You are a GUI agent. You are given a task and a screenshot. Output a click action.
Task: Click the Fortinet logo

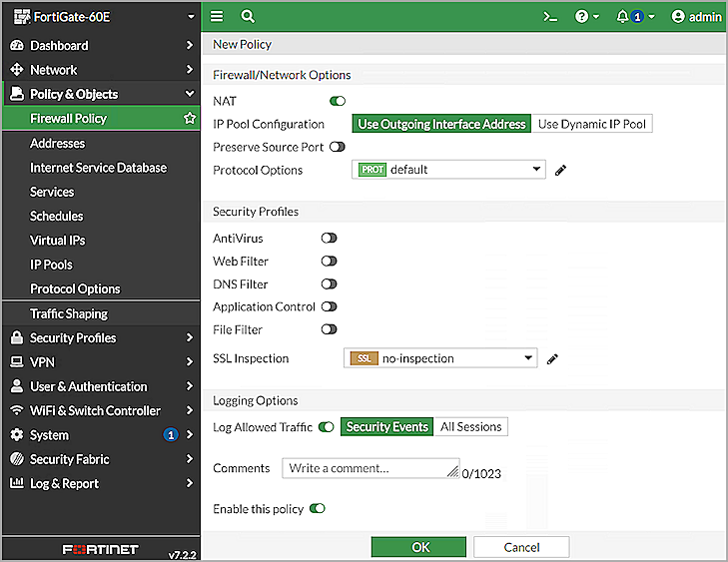(x=100, y=549)
